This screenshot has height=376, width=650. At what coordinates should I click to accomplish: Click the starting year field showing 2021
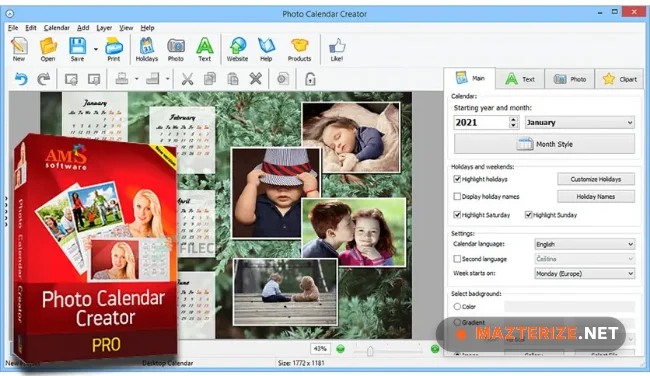click(x=482, y=122)
